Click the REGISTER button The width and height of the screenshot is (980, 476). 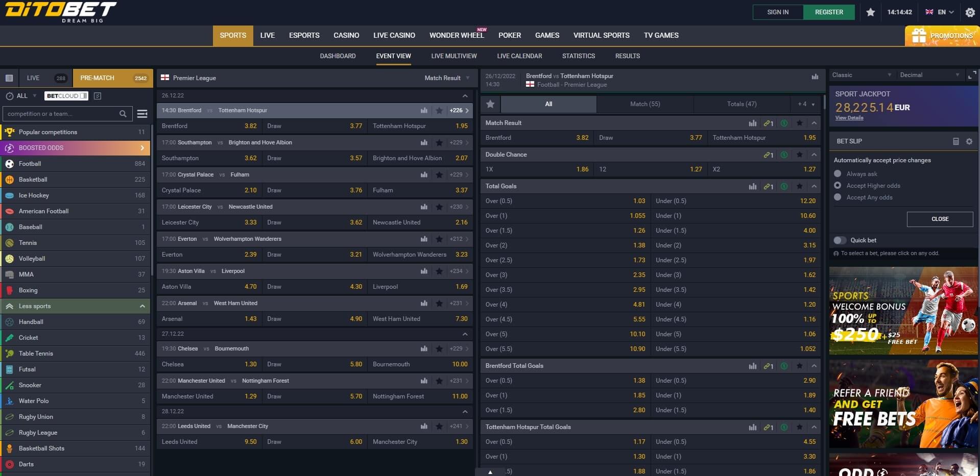point(829,12)
